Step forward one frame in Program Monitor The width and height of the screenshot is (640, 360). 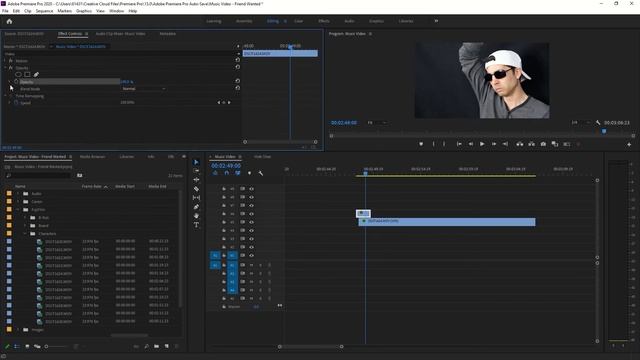494,144
